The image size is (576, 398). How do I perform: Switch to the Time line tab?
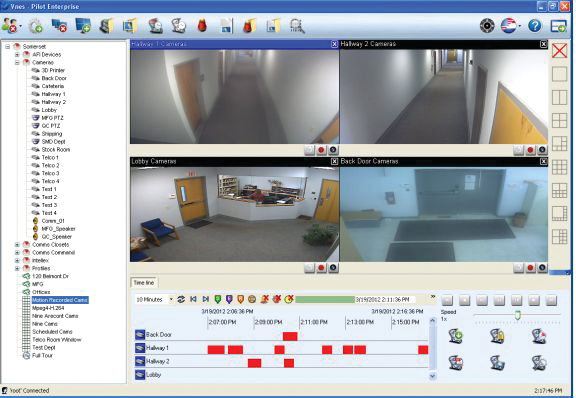144,283
